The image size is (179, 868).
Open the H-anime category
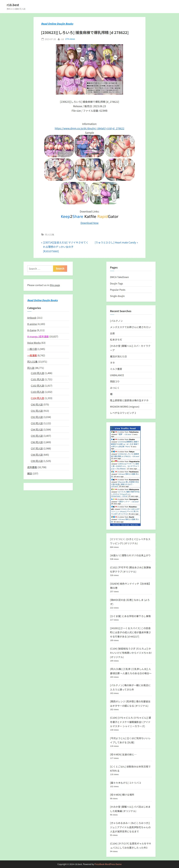pos(32,324)
